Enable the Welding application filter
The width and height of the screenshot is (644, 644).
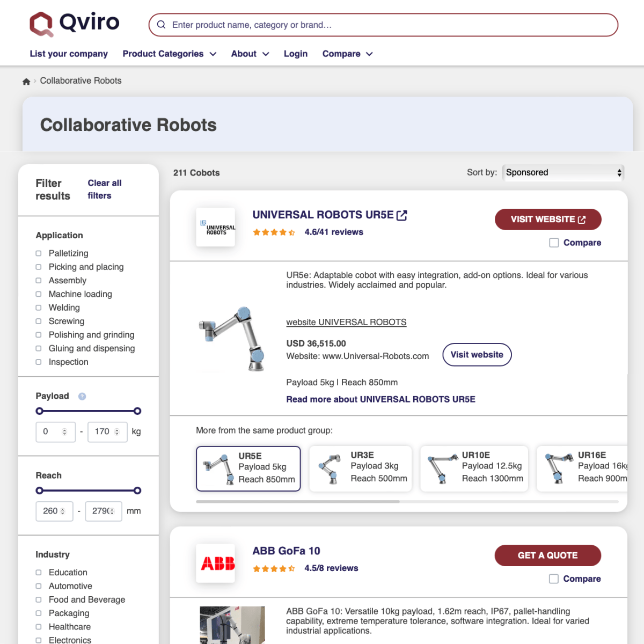pos(38,308)
